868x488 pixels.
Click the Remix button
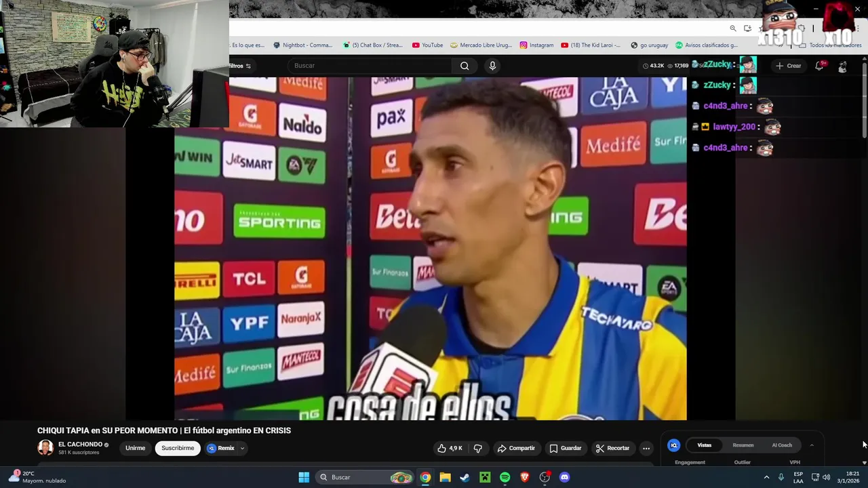[221, 448]
